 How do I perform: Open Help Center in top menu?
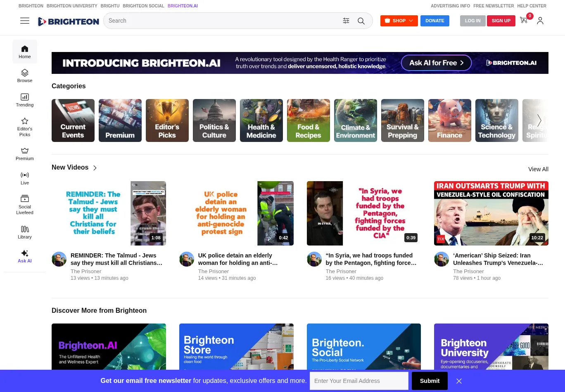click(x=532, y=6)
